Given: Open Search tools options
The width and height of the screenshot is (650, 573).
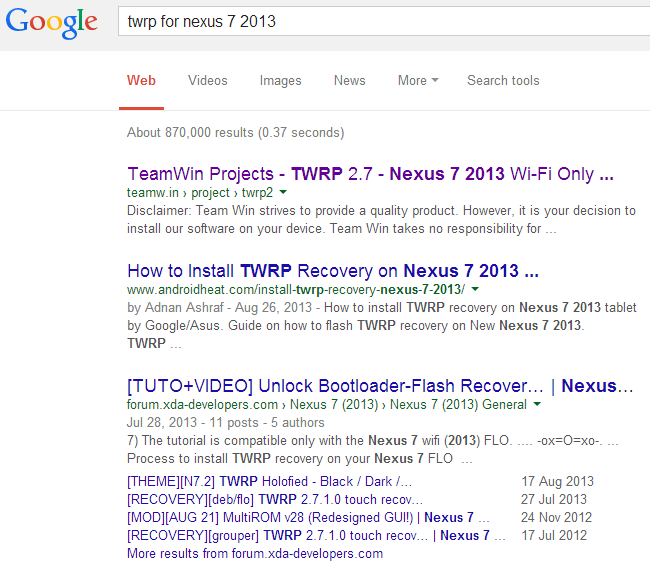Looking at the screenshot, I should coord(502,81).
